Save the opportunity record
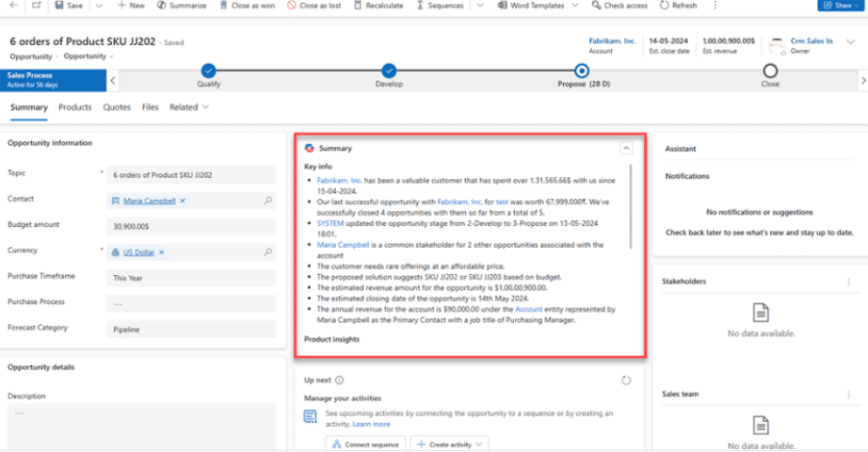This screenshot has height=452, width=868. click(69, 5)
